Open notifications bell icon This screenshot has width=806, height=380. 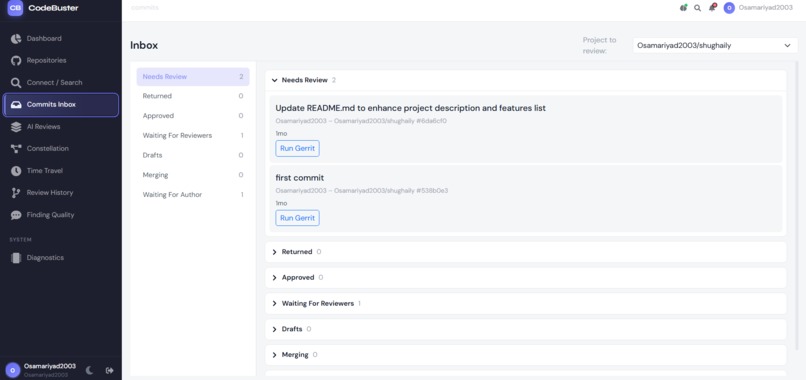coord(712,8)
